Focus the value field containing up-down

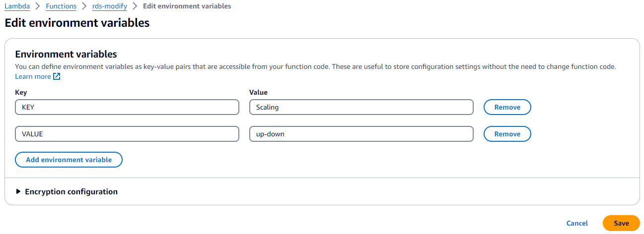click(361, 134)
